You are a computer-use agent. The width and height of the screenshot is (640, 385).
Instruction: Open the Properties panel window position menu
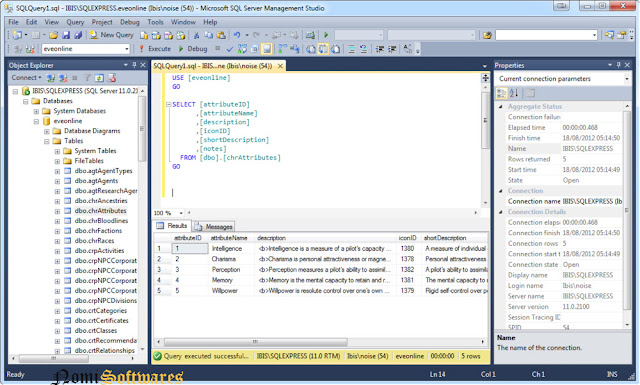click(610, 65)
